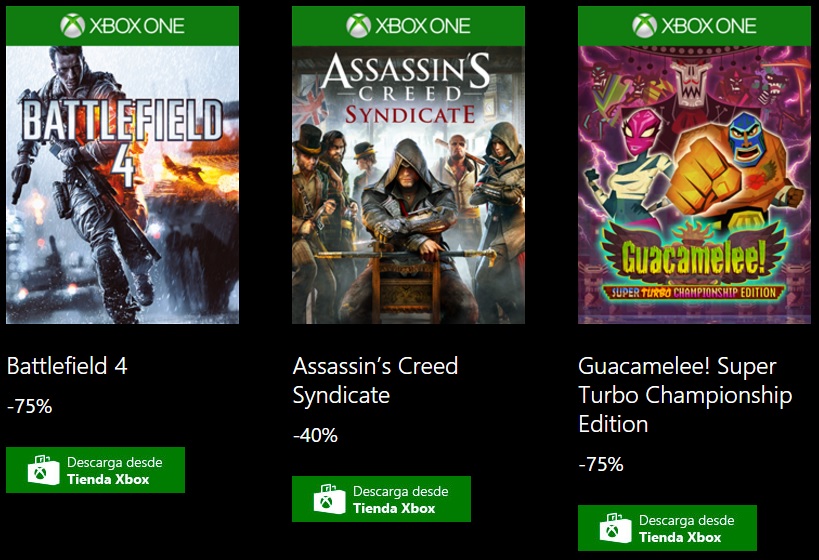Click the Xbox logo above Battlefield 4
The width and height of the screenshot is (819, 560).
point(72,25)
